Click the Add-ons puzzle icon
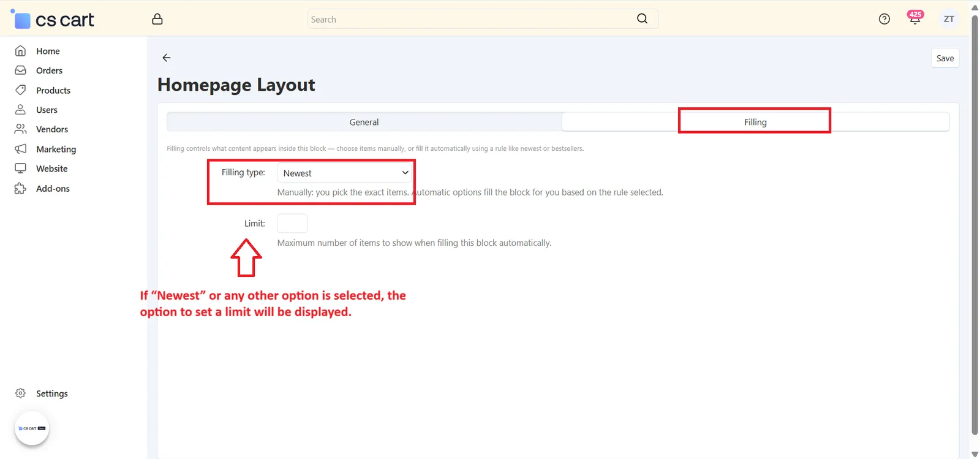980x459 pixels. 20,188
